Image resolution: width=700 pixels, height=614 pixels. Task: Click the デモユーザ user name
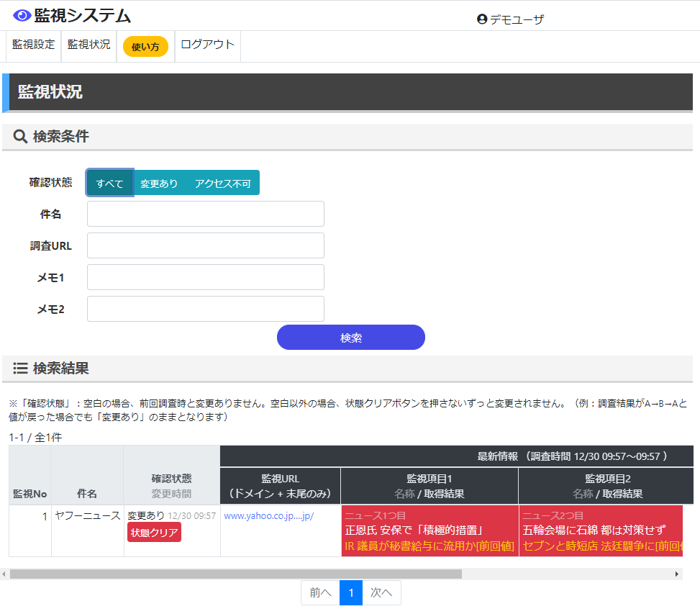pos(517,19)
